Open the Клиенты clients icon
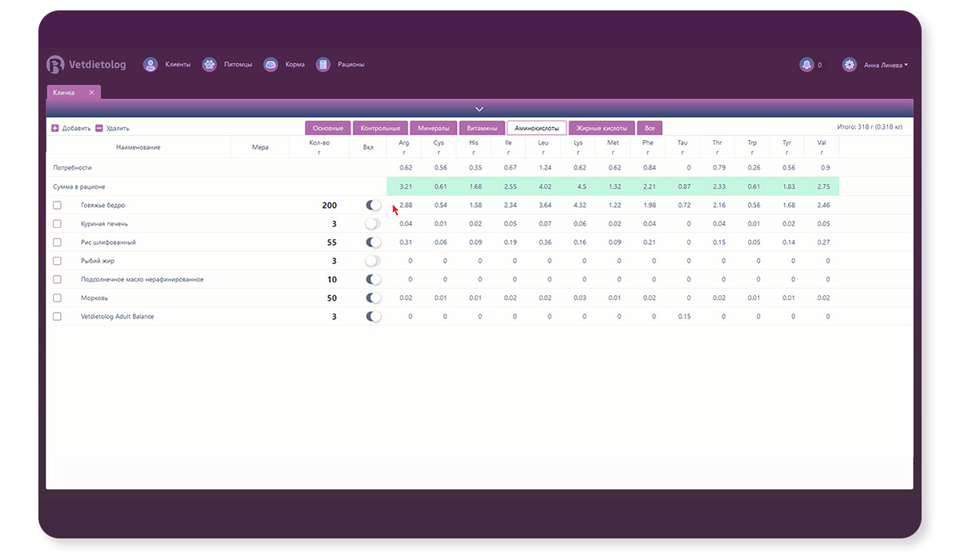 tap(150, 65)
